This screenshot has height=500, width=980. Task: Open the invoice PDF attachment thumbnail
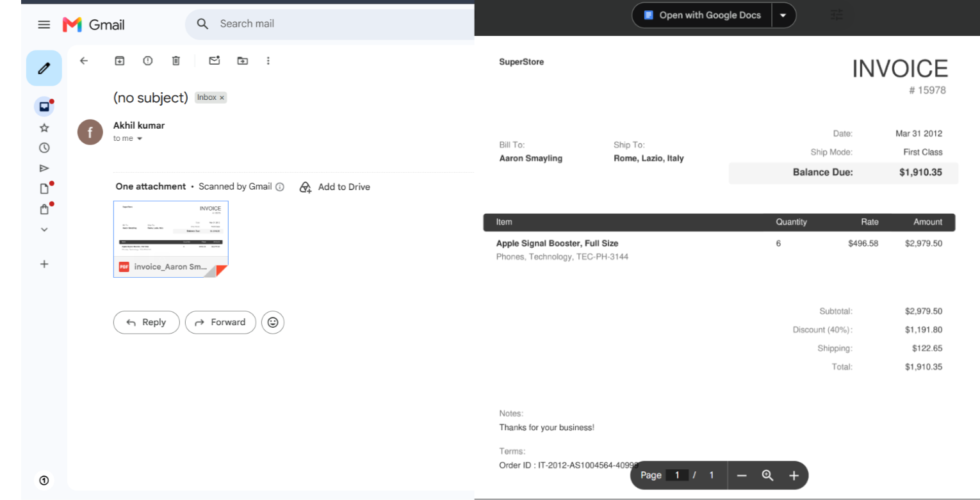pos(171,239)
